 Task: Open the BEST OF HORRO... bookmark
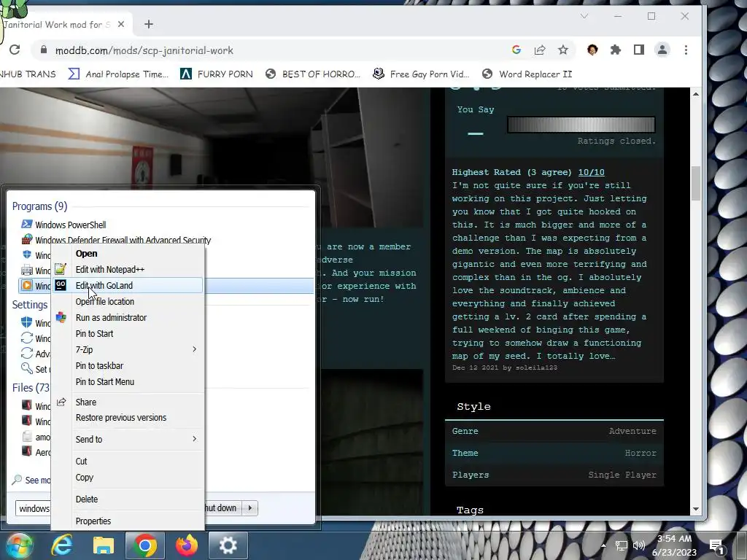(x=313, y=74)
